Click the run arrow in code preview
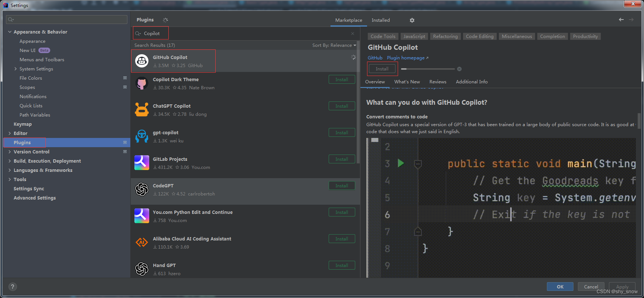 pyautogui.click(x=401, y=163)
